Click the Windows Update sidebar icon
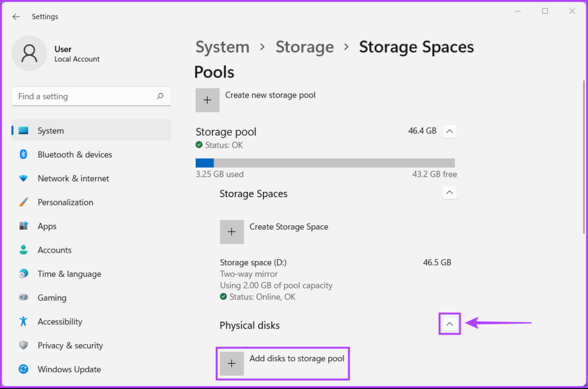Image resolution: width=588 pixels, height=389 pixels. (24, 369)
